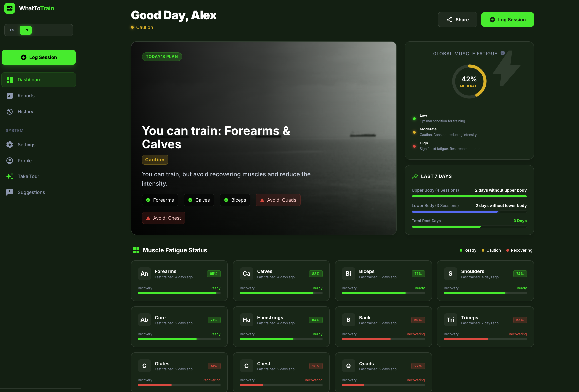Image resolution: width=579 pixels, height=392 pixels.
Task: Click the Calves 88% badge
Action: coord(316,274)
